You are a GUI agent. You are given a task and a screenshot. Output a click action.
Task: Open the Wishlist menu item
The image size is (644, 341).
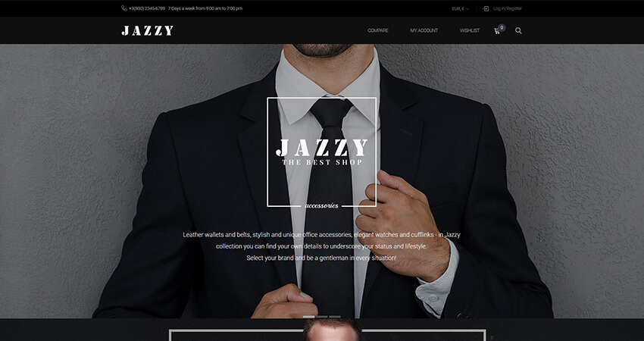470,30
